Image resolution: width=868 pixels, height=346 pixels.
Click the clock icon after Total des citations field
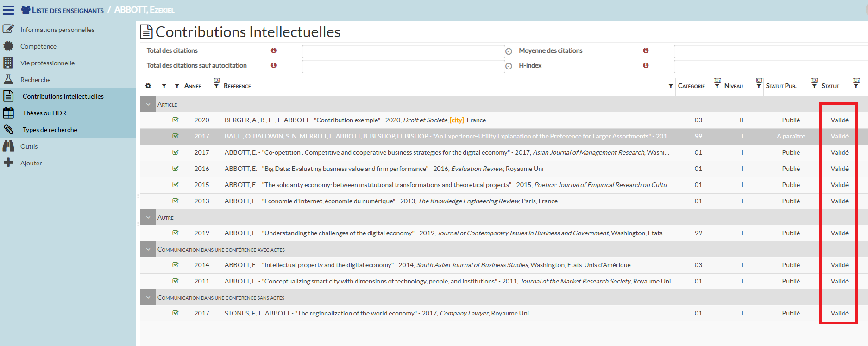(x=509, y=51)
